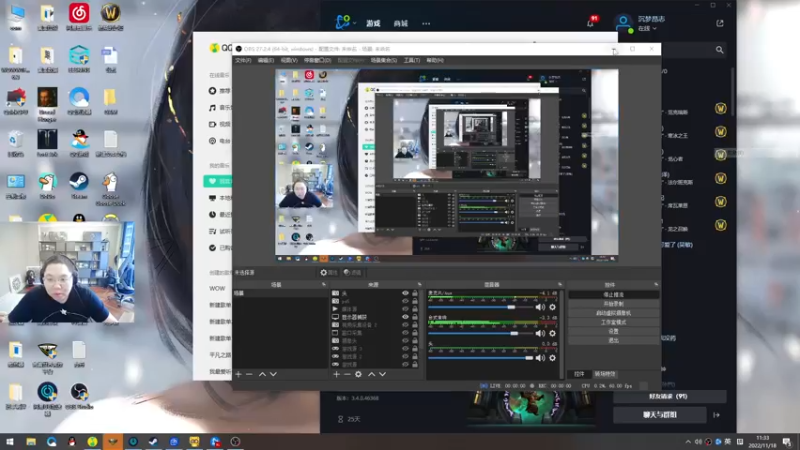The image size is (800, 450).
Task: Click 开始录制 start recording button
Action: pyautogui.click(x=613, y=304)
